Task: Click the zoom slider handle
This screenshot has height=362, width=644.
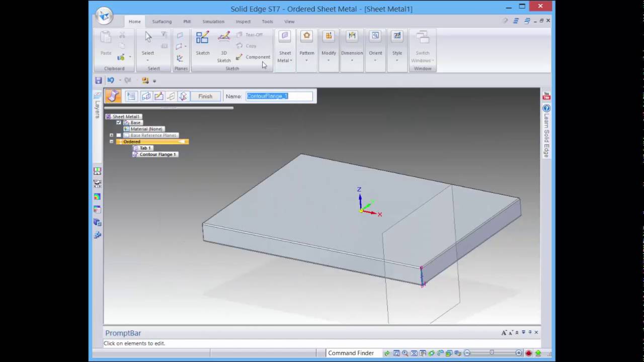Action: (492, 352)
